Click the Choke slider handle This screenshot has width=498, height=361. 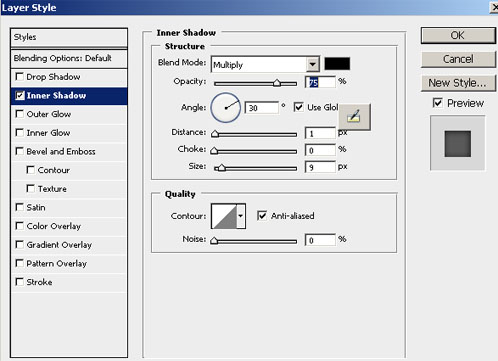[x=214, y=151]
